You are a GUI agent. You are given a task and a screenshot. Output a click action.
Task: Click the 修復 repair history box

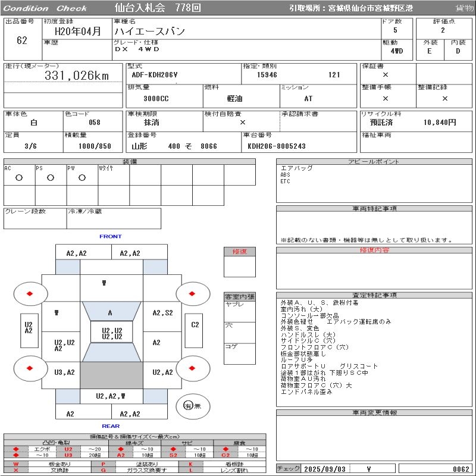coord(240,262)
